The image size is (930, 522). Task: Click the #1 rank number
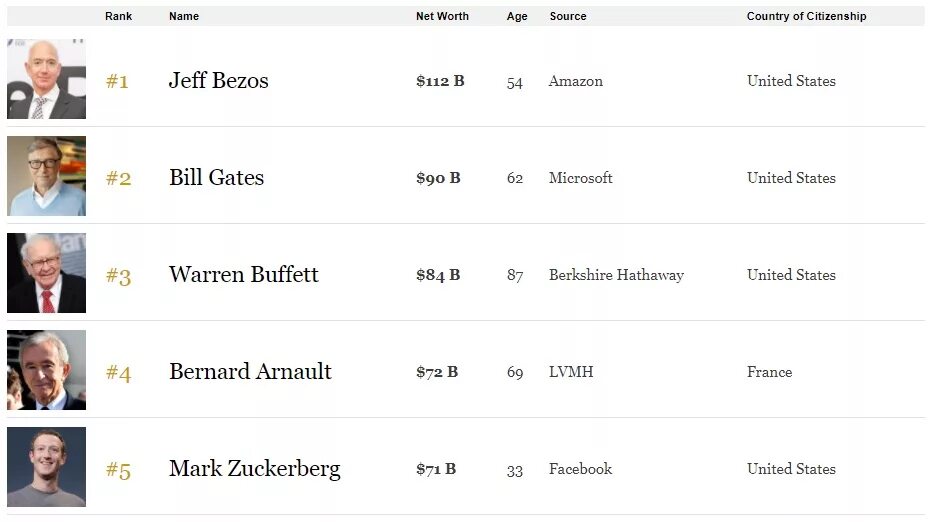pos(117,81)
